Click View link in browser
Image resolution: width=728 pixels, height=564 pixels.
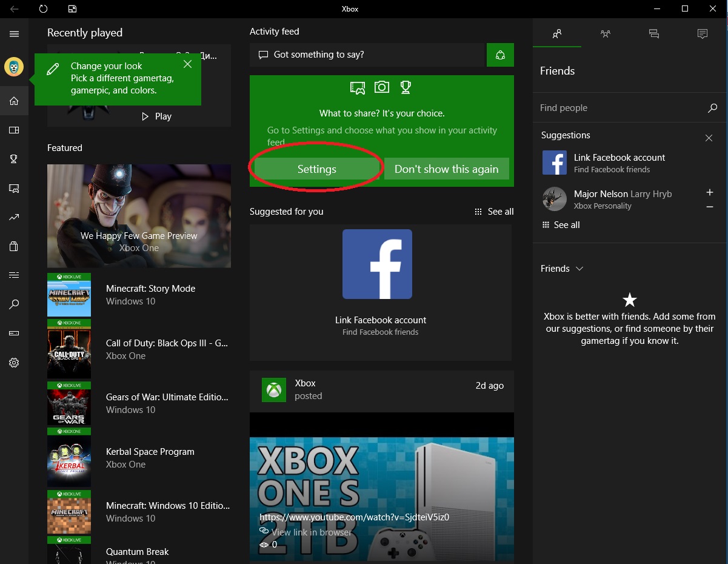[312, 532]
